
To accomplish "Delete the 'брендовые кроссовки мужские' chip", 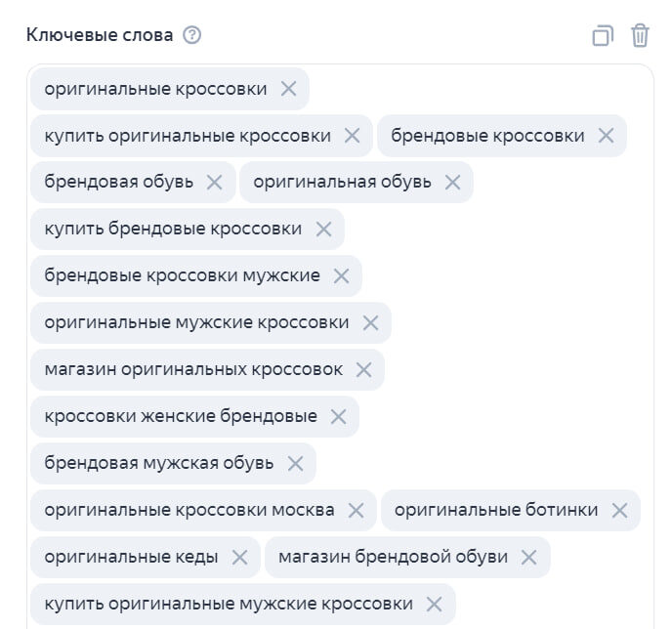I will (x=341, y=276).
